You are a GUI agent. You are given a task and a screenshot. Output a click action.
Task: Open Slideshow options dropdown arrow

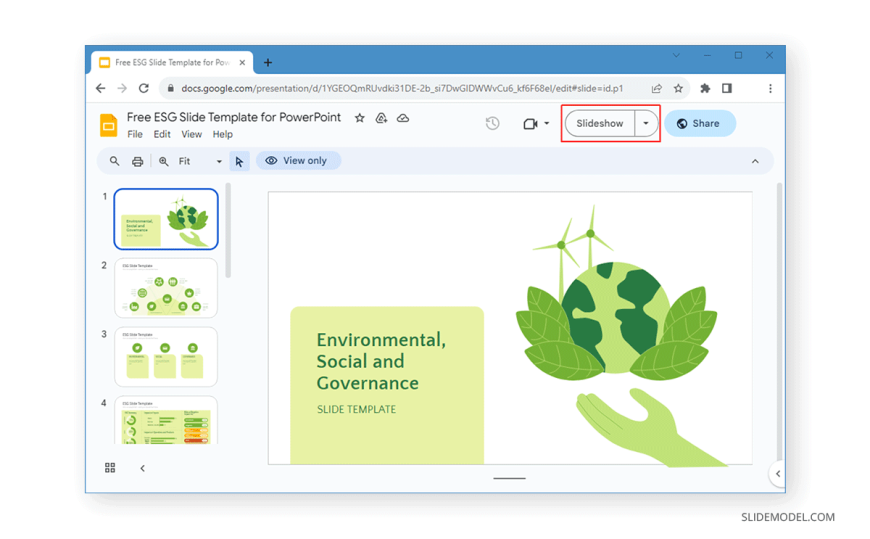[x=646, y=123]
